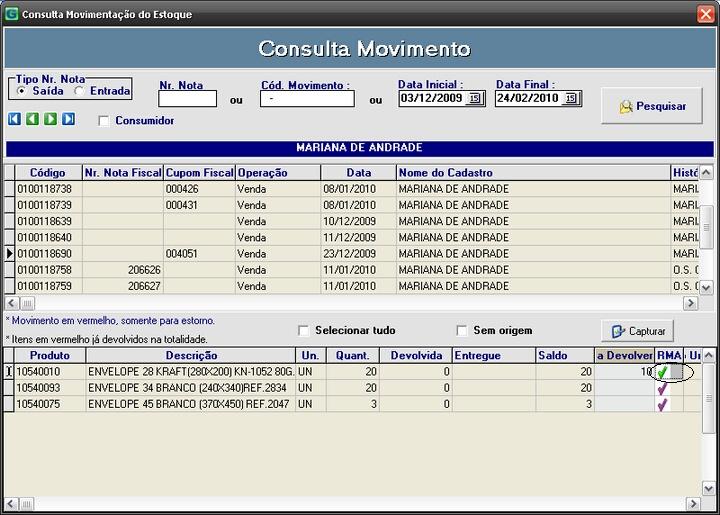Click Cupom Fiscal column header
The height and width of the screenshot is (515, 720).
point(199,173)
